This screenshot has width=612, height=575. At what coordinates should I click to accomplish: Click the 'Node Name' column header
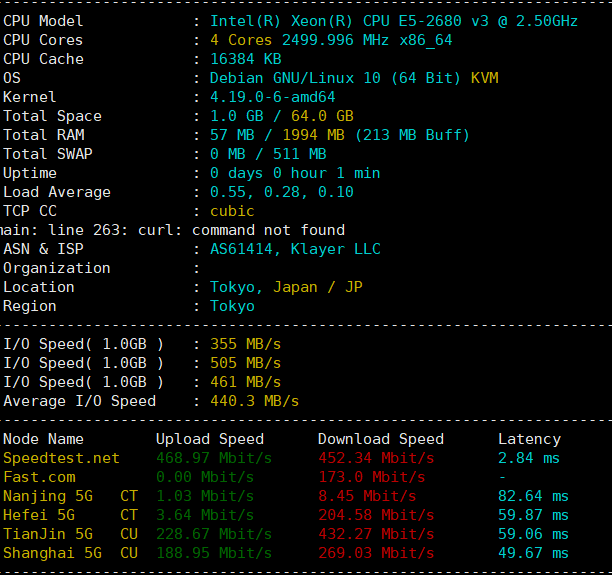click(43, 439)
